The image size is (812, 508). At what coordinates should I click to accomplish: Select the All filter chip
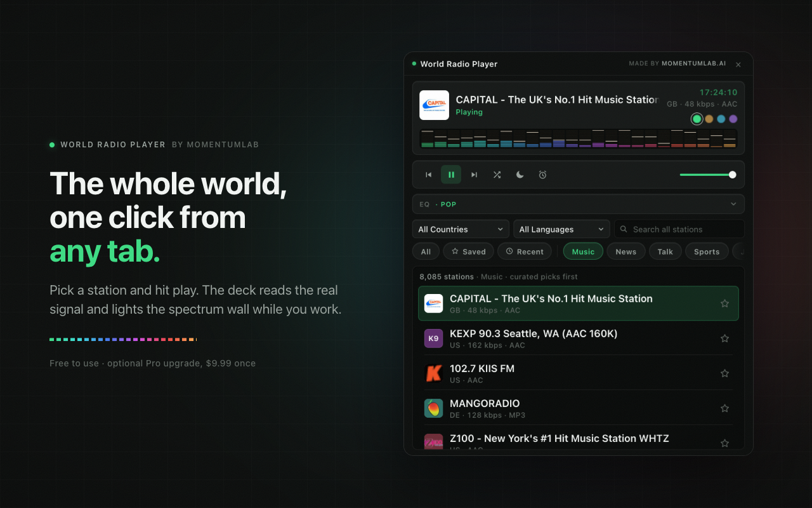426,251
